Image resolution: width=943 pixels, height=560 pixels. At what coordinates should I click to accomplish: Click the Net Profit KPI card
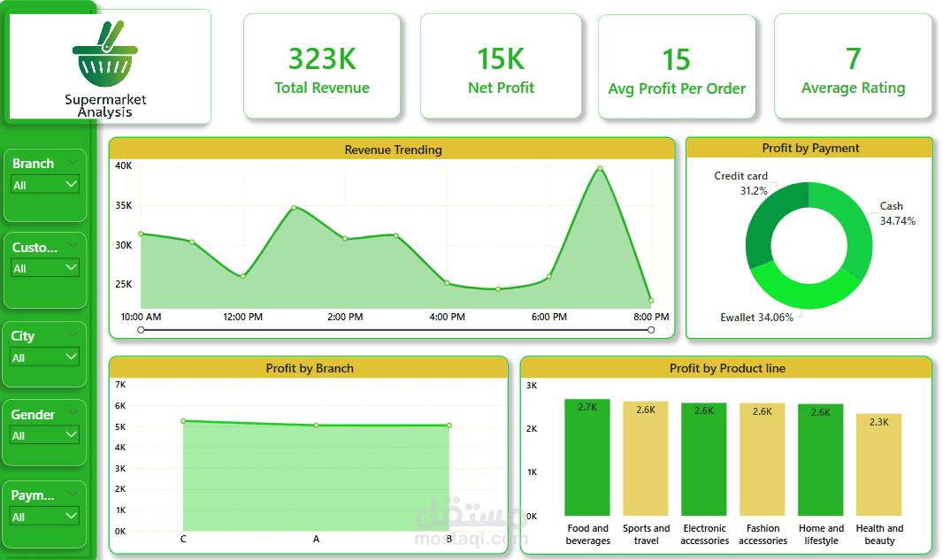click(501, 65)
